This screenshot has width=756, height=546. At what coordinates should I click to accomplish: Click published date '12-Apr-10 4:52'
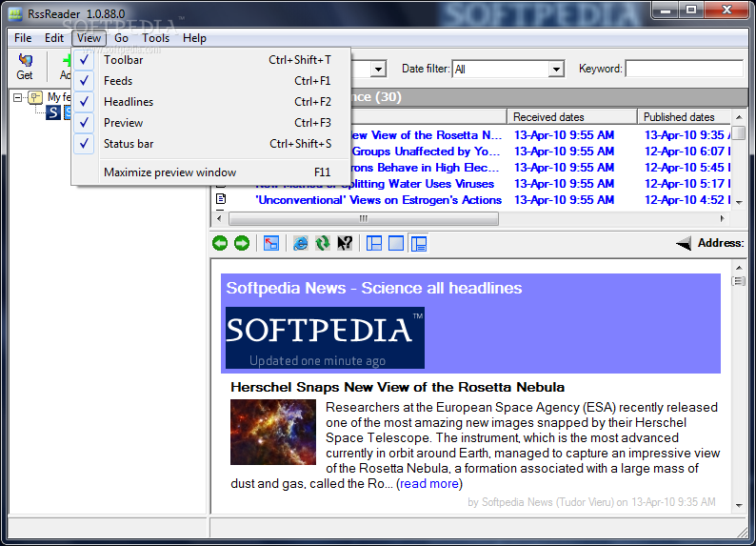tap(687, 200)
